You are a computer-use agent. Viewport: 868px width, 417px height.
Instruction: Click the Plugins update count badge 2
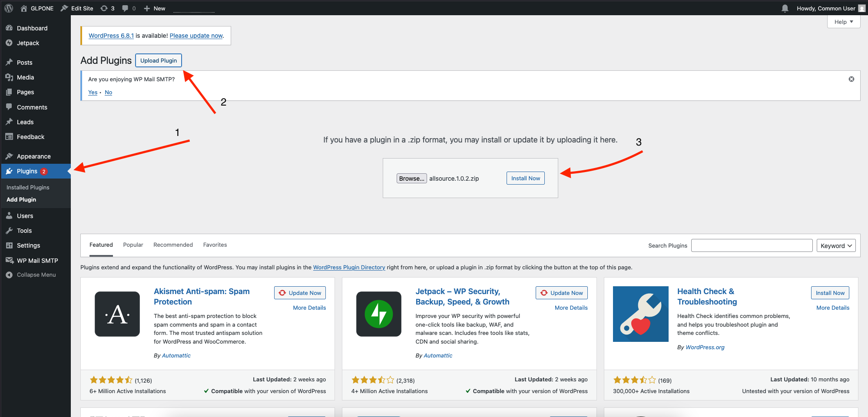pos(44,171)
